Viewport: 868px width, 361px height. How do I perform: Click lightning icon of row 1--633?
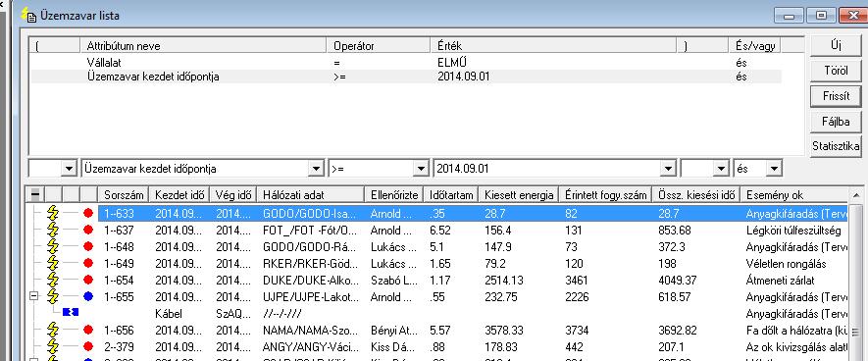tap(53, 213)
